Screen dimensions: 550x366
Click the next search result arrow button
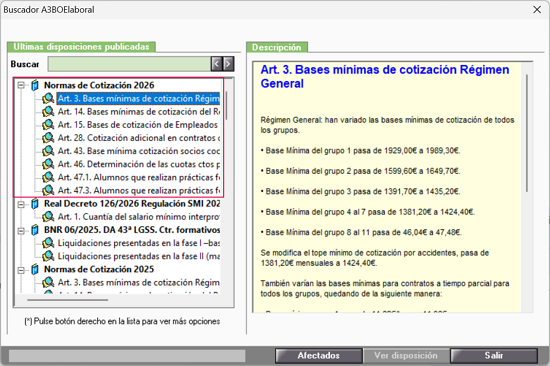click(x=228, y=64)
